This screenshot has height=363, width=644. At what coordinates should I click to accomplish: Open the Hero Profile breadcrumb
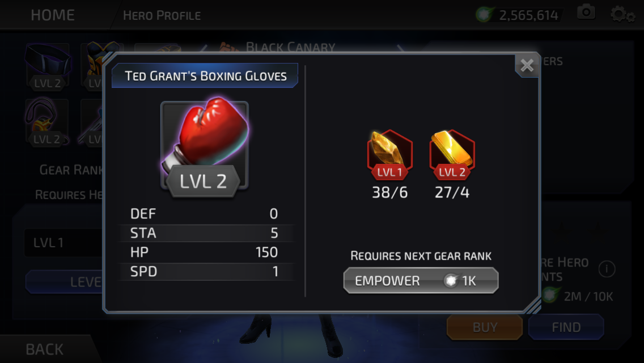162,16
